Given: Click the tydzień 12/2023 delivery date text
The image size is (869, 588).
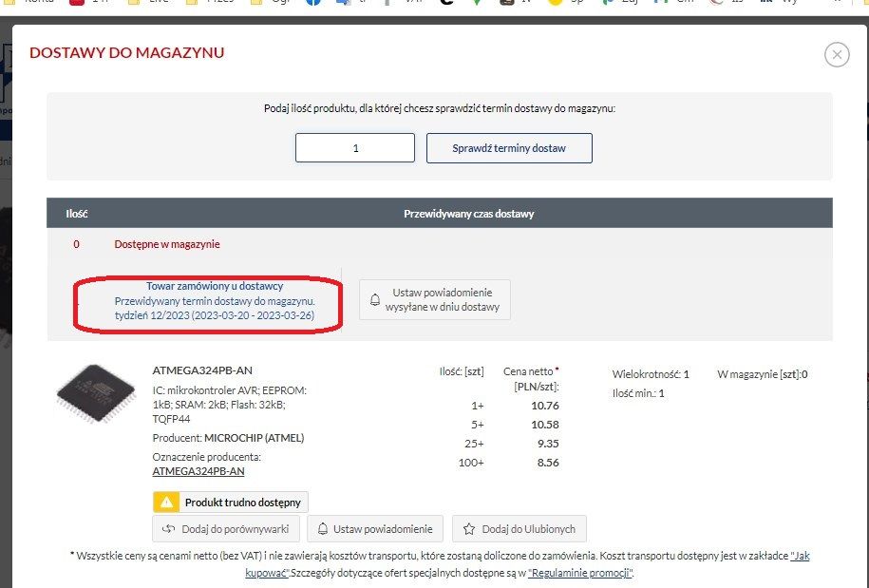Looking at the screenshot, I should click(x=215, y=315).
